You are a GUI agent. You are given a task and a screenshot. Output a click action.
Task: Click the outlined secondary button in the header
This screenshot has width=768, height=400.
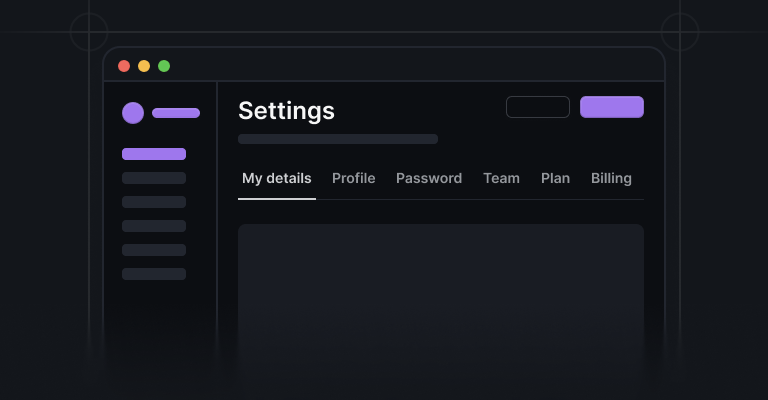(x=538, y=107)
